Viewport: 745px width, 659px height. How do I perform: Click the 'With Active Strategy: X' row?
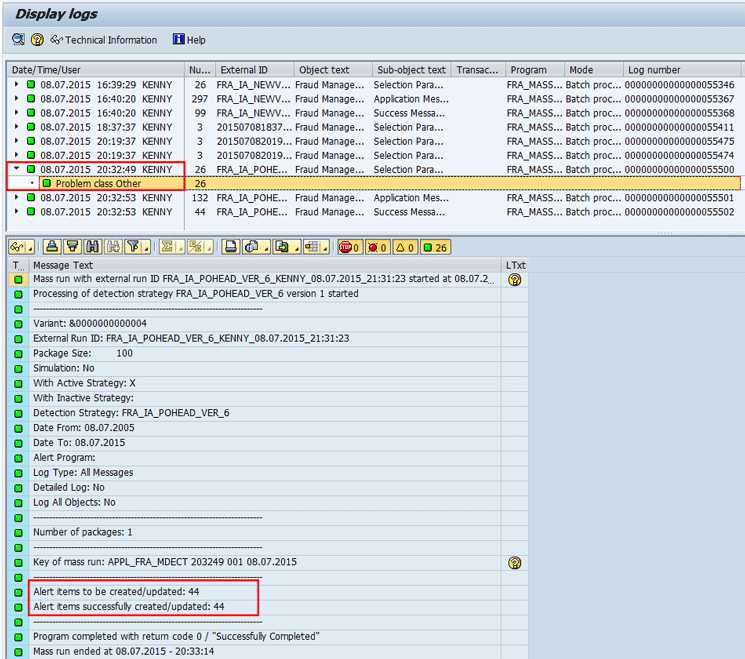tap(265, 383)
